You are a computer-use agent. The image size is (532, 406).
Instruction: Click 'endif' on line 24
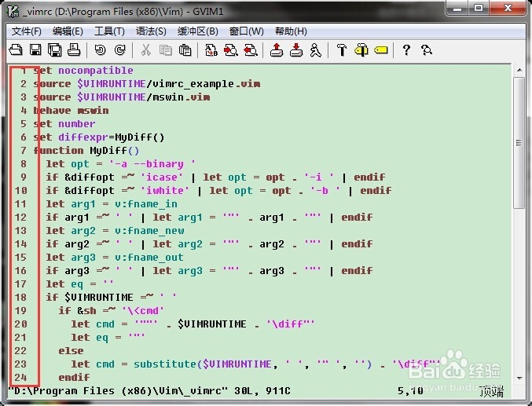pyautogui.click(x=74, y=378)
